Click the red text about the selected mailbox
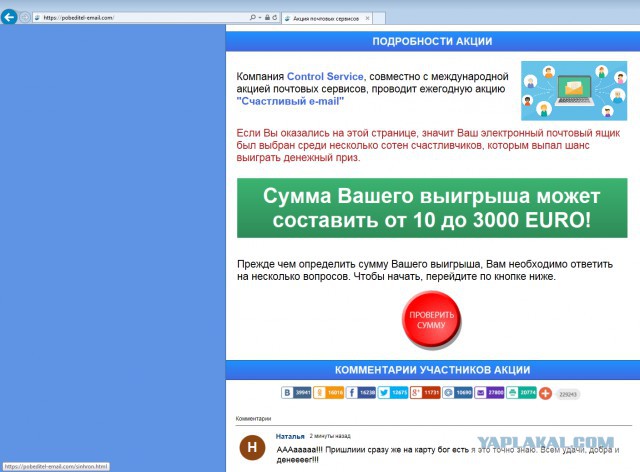Image resolution: width=640 pixels, height=472 pixels. [x=428, y=145]
